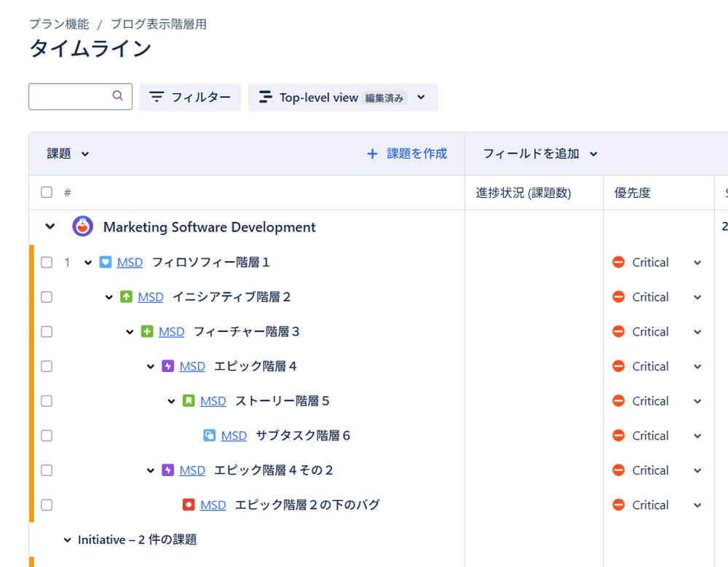Check the box for イニシアティブ階層２
The width and height of the screenshot is (728, 567).
pos(47,297)
